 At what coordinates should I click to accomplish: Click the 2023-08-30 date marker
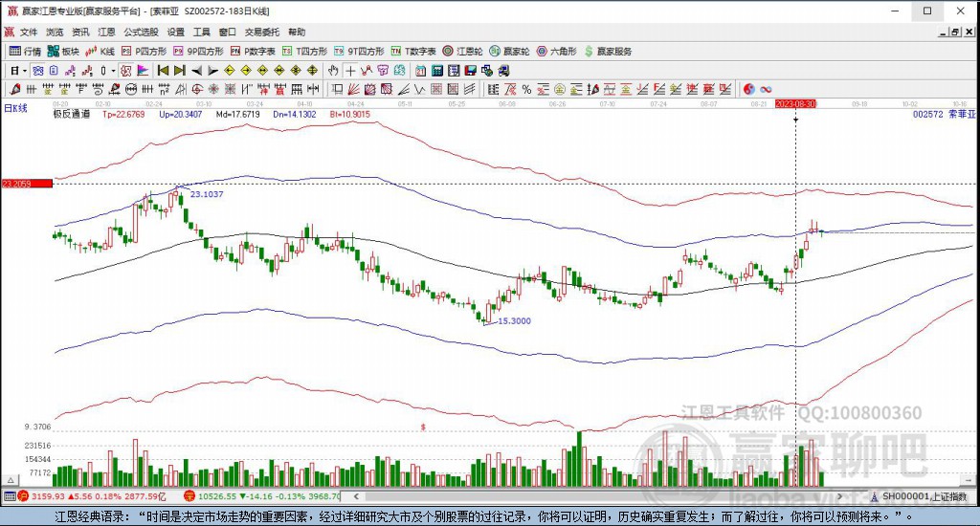point(795,103)
